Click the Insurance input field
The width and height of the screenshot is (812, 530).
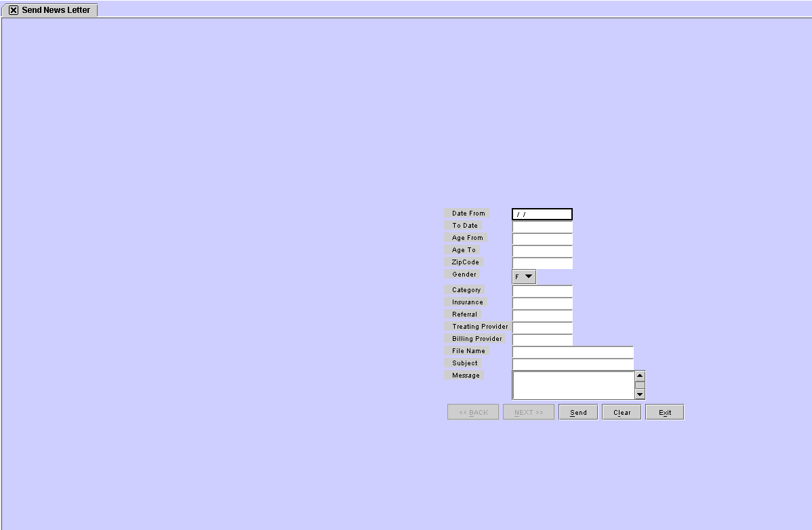pos(542,304)
